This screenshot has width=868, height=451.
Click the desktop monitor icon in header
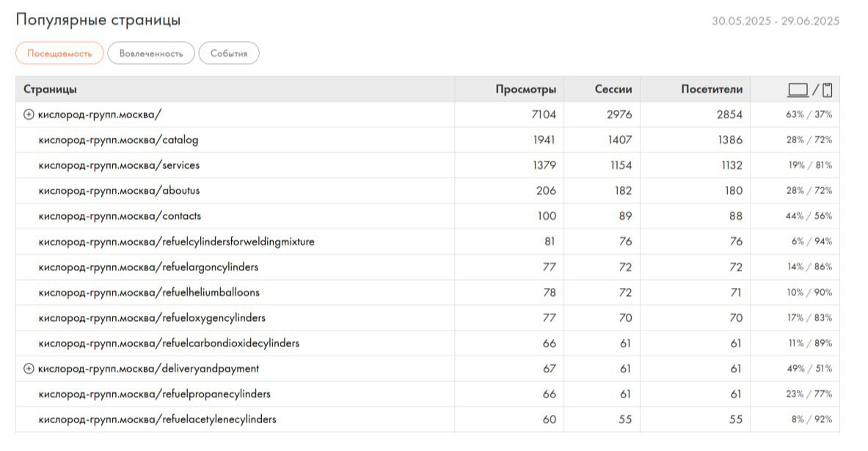798,90
